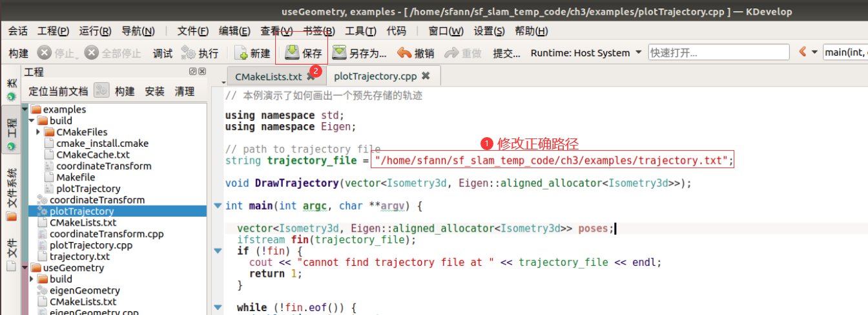Click the 构建 button in the main toolbar
The image size is (868, 315).
point(18,53)
